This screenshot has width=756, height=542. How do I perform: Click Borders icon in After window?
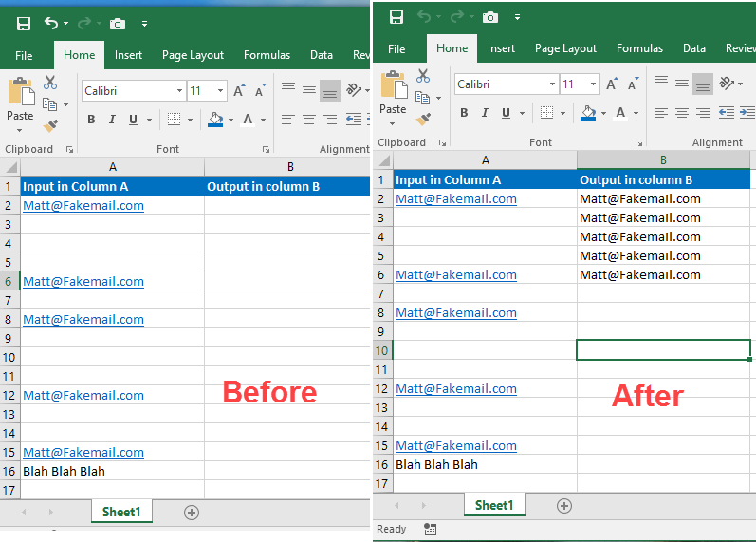point(546,112)
